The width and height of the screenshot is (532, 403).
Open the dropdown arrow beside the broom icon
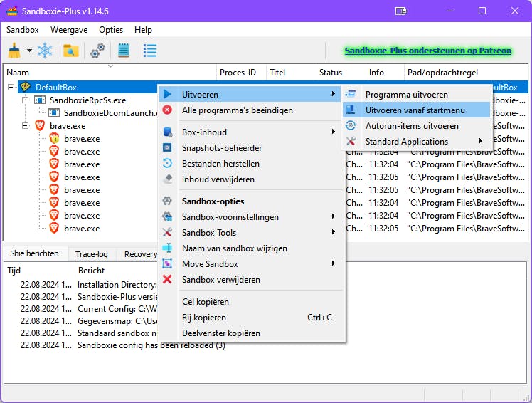coord(30,51)
